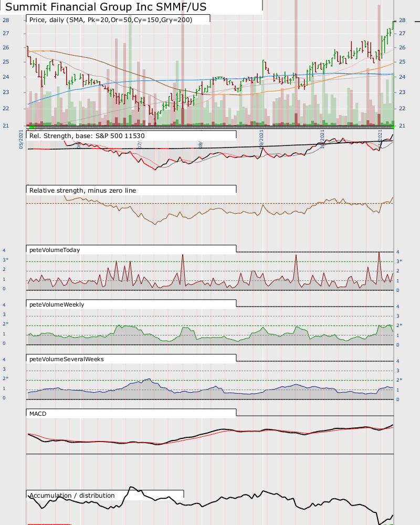
Task: Click 28 on the right price axis
Action: click(402, 20)
